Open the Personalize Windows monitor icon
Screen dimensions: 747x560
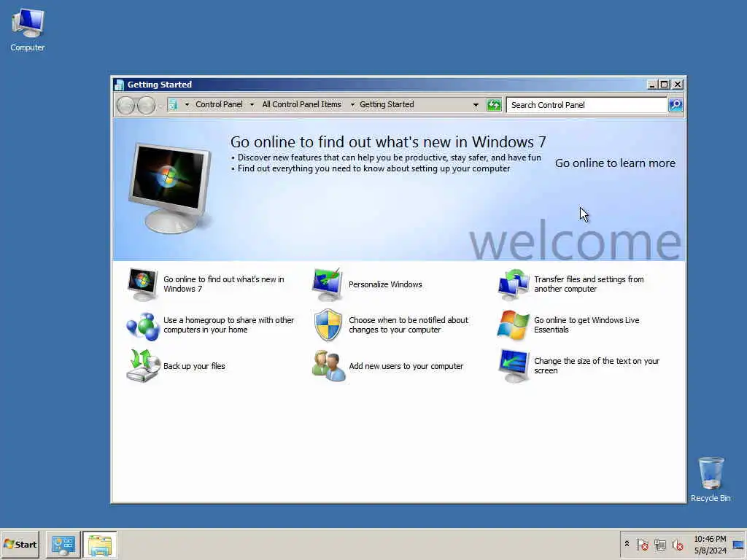[x=328, y=284]
